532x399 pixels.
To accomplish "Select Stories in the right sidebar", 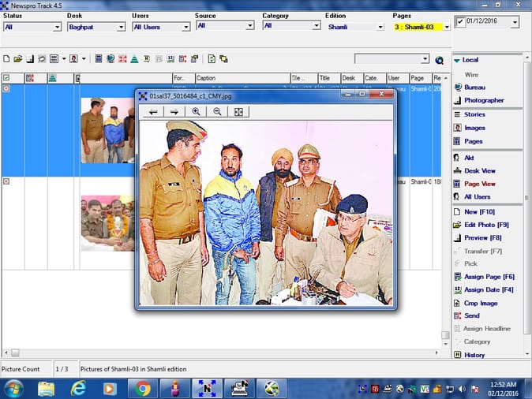I will [474, 114].
